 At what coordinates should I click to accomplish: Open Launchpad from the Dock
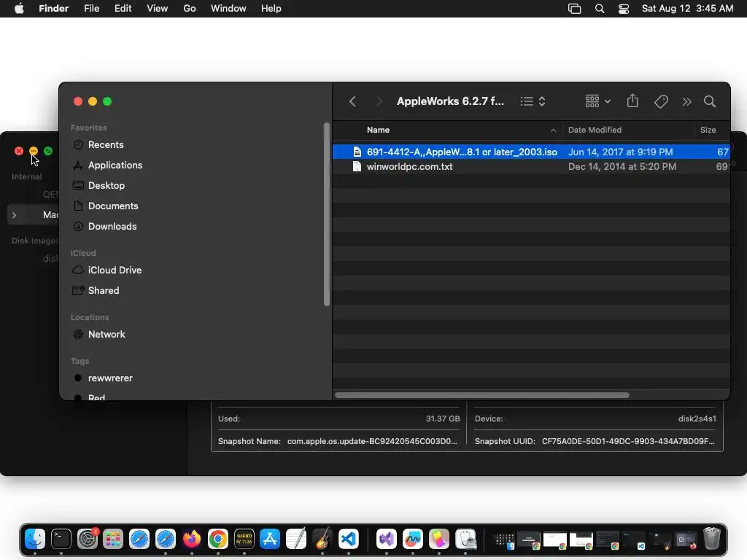(113, 539)
